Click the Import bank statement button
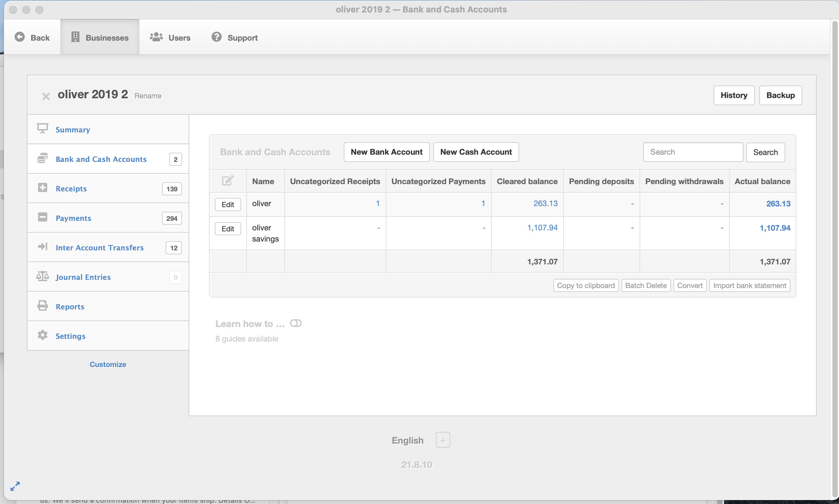 pos(749,286)
